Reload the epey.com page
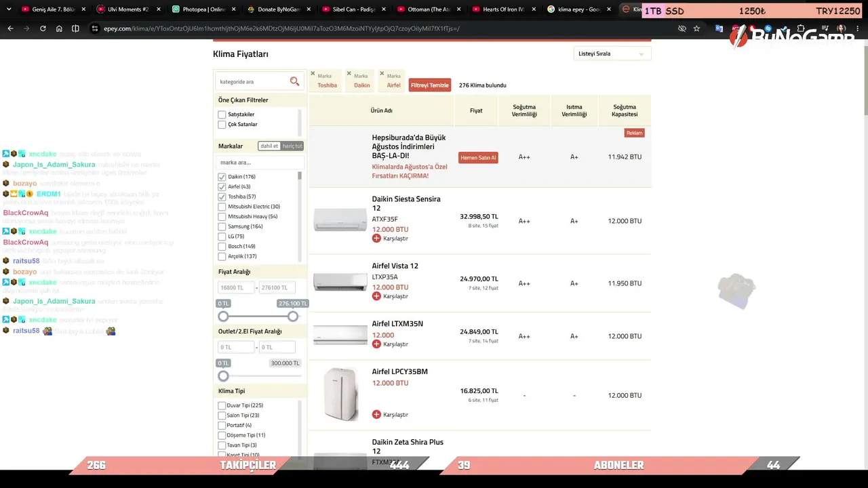This screenshot has width=868, height=488. [43, 28]
